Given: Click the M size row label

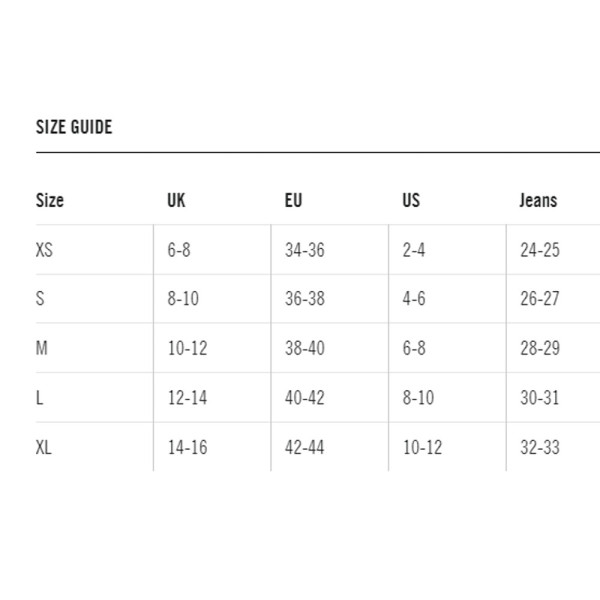Looking at the screenshot, I should pyautogui.click(x=42, y=348).
